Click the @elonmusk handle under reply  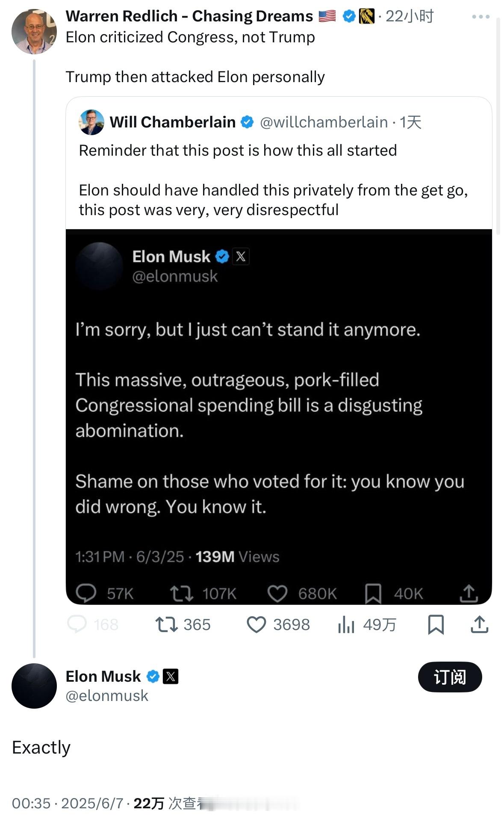(107, 696)
